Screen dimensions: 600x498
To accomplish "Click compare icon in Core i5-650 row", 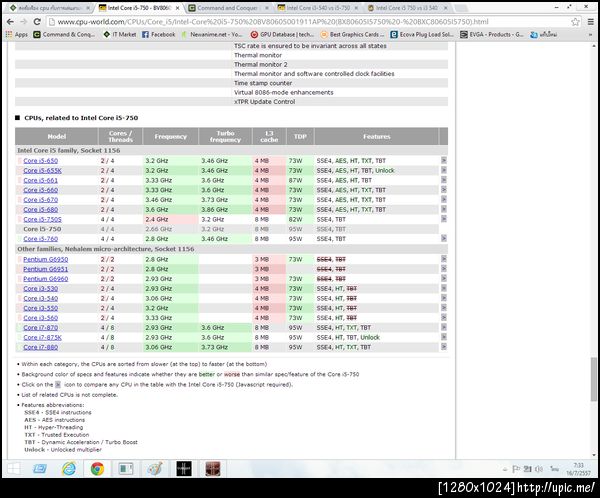I will (x=443, y=160).
